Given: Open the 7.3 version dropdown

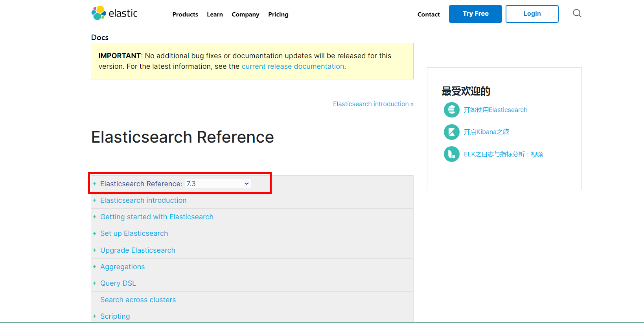Looking at the screenshot, I should coord(218,184).
